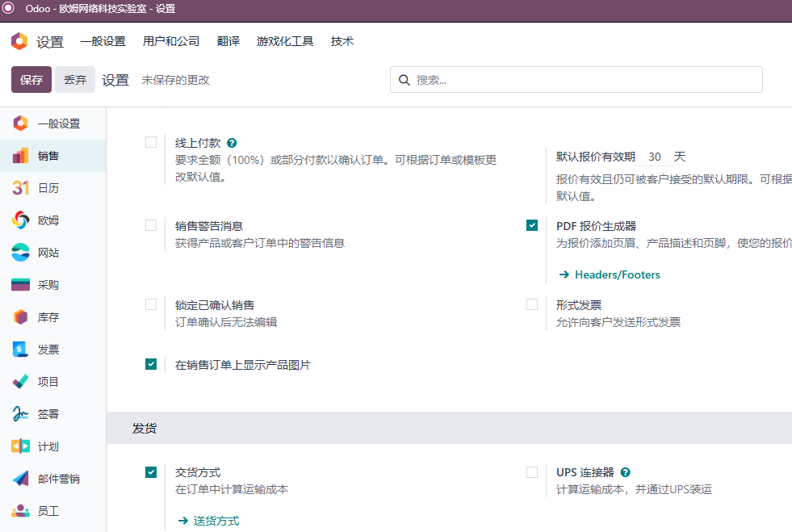Open the 计划 planning icon in sidebar

(x=20, y=446)
